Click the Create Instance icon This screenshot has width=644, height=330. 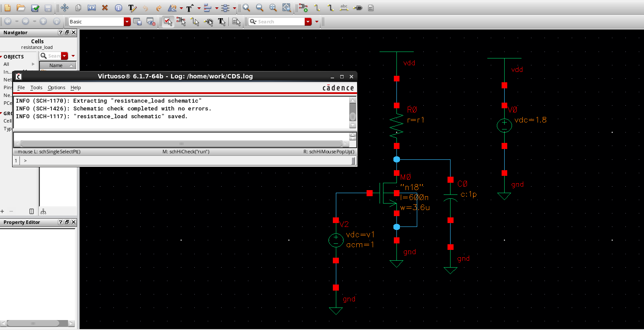(x=303, y=8)
